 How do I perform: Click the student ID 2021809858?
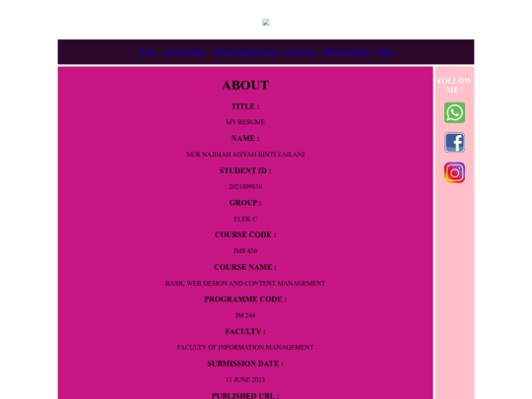point(245,186)
